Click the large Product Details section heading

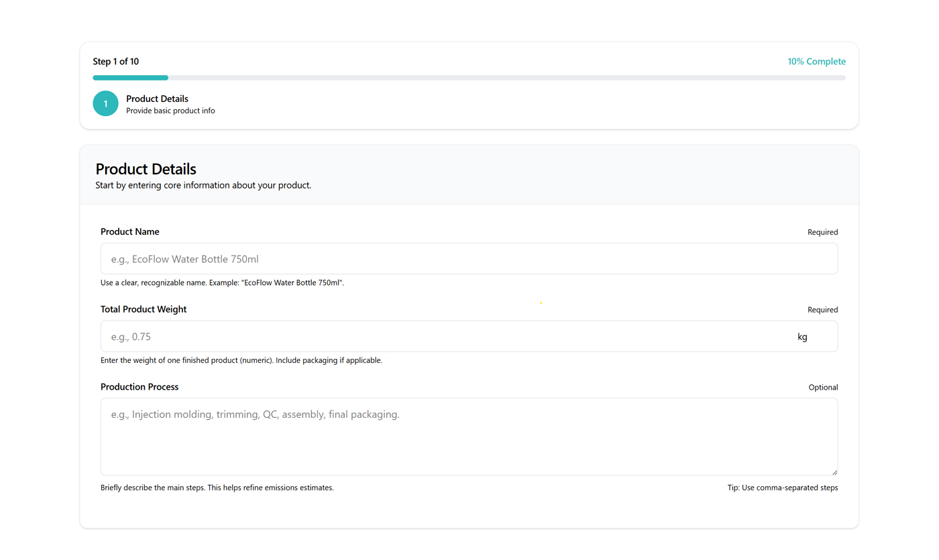pyautogui.click(x=146, y=169)
